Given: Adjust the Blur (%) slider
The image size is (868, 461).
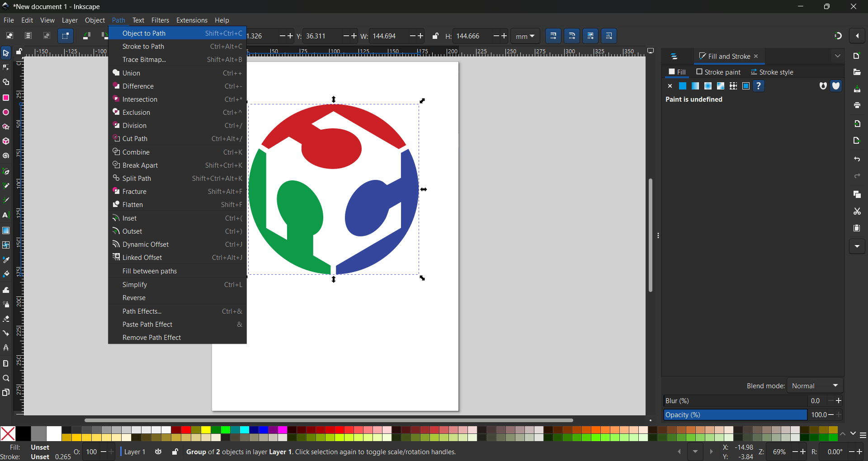Looking at the screenshot, I should pyautogui.click(x=736, y=400).
